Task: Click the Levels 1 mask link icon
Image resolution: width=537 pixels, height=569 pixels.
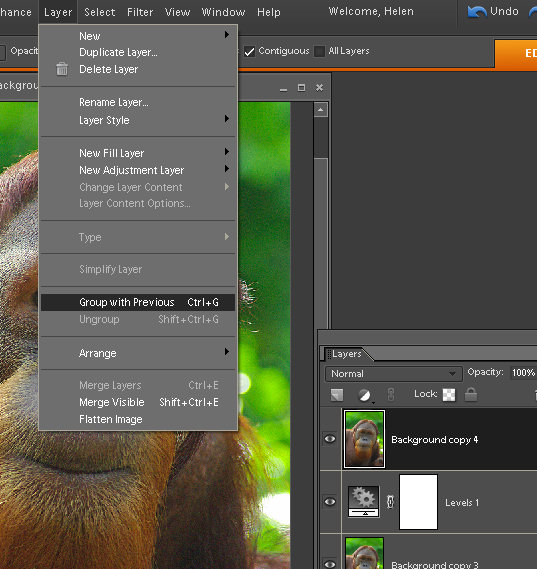Action: pyautogui.click(x=390, y=502)
